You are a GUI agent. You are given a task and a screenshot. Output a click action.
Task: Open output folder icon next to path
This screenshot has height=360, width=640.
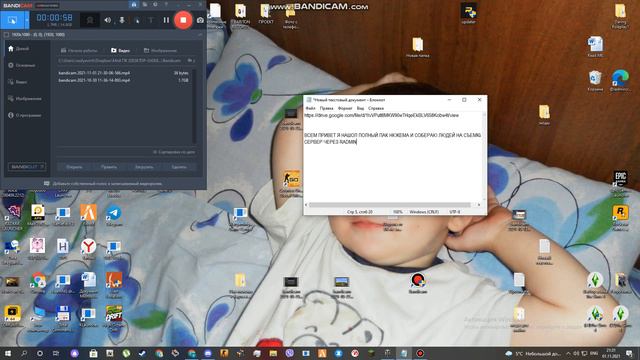(x=190, y=60)
